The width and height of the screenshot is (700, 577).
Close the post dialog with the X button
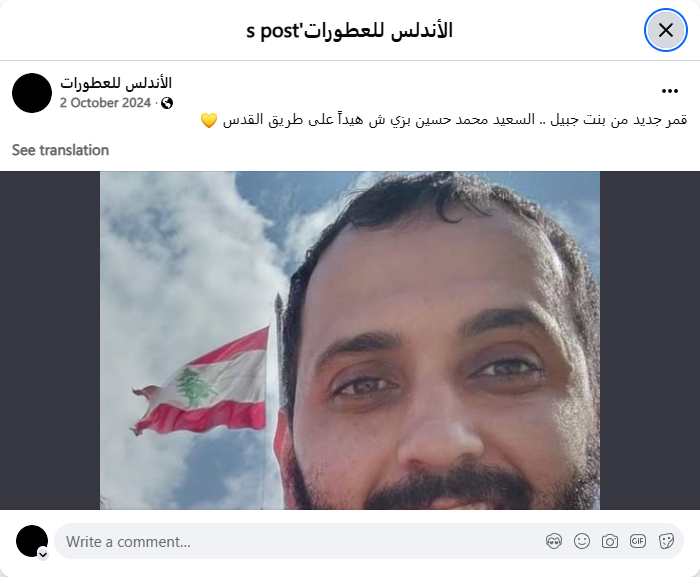665,30
